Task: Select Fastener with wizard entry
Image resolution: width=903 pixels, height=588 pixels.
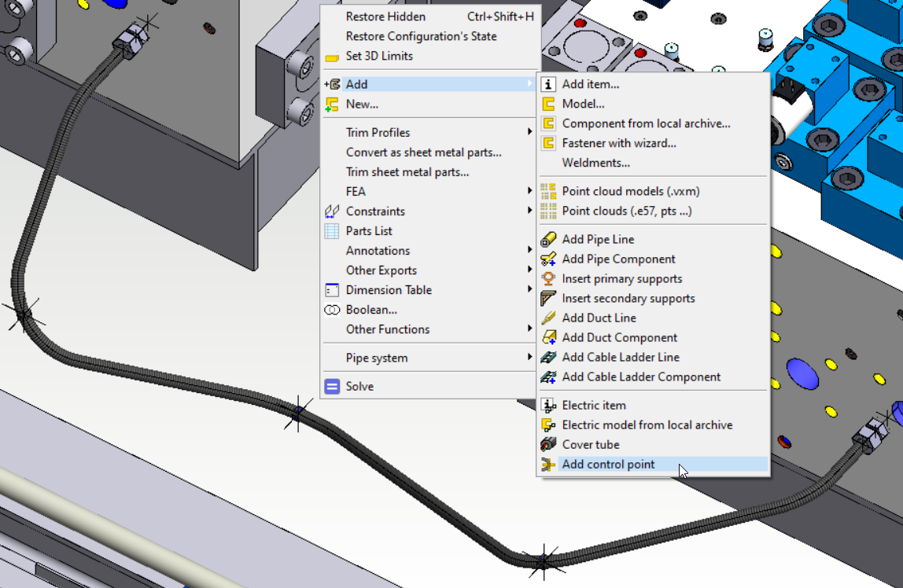Action: pyautogui.click(x=619, y=143)
